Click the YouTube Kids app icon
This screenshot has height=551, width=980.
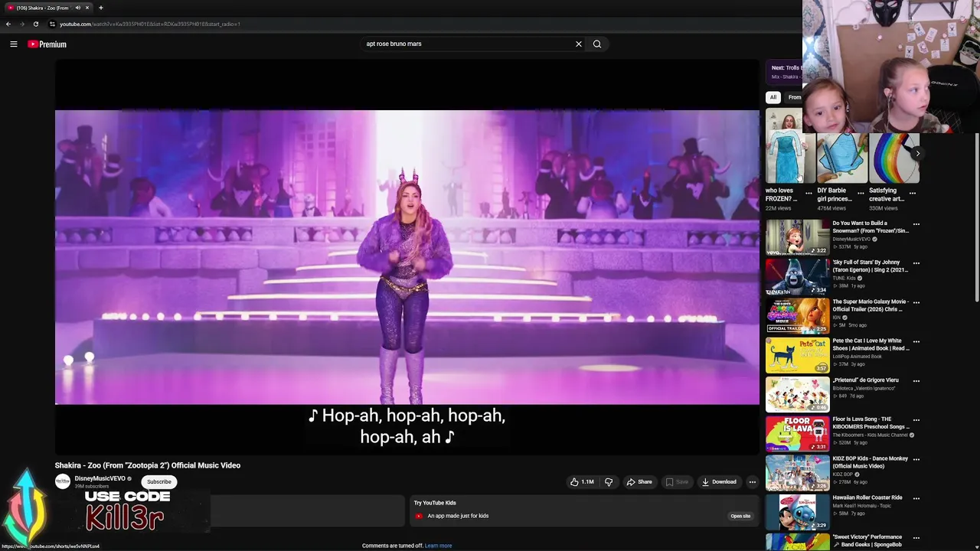(419, 516)
